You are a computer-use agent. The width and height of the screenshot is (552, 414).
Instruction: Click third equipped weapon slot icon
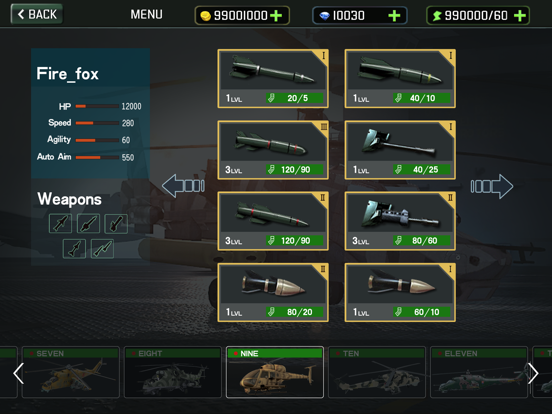pos(116,224)
